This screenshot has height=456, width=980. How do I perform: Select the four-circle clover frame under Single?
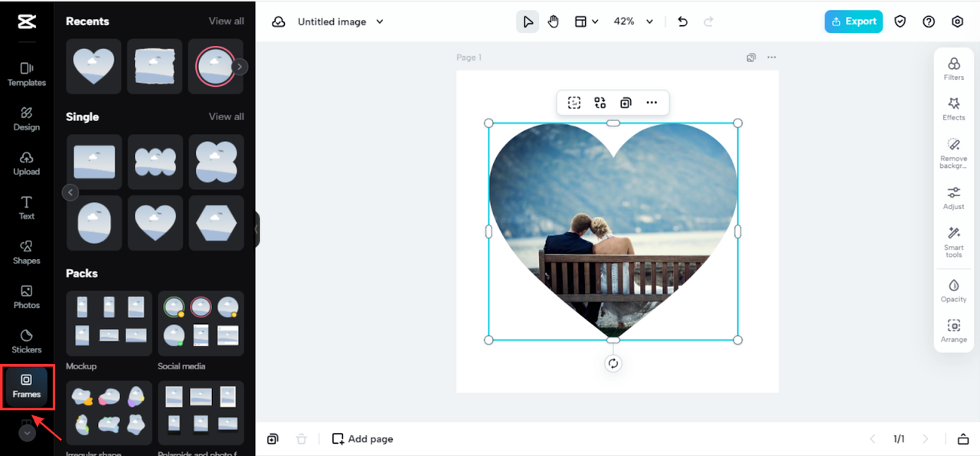(x=217, y=162)
